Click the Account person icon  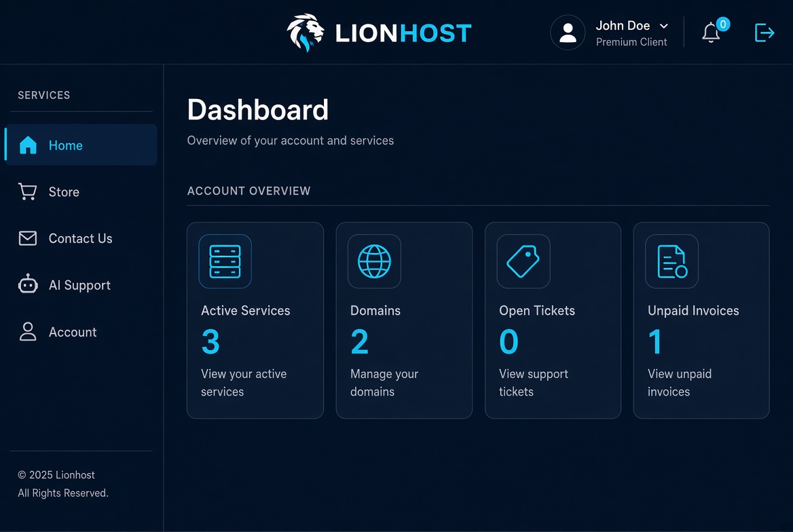click(x=28, y=332)
